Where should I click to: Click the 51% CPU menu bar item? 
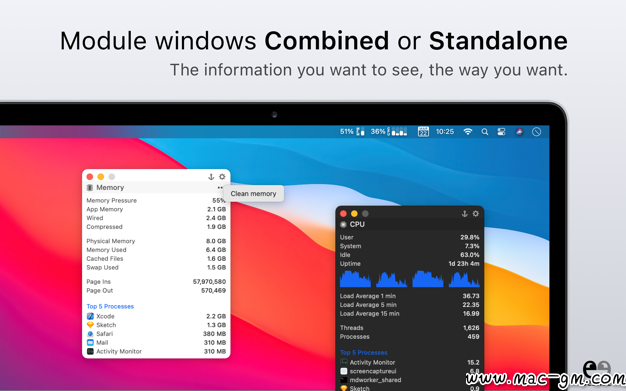tap(352, 131)
